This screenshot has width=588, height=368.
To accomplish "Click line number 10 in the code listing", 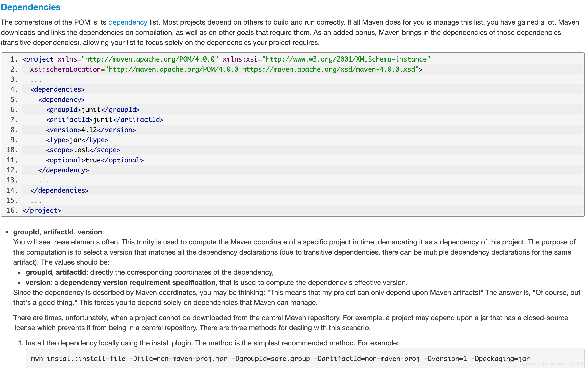I will (12, 150).
